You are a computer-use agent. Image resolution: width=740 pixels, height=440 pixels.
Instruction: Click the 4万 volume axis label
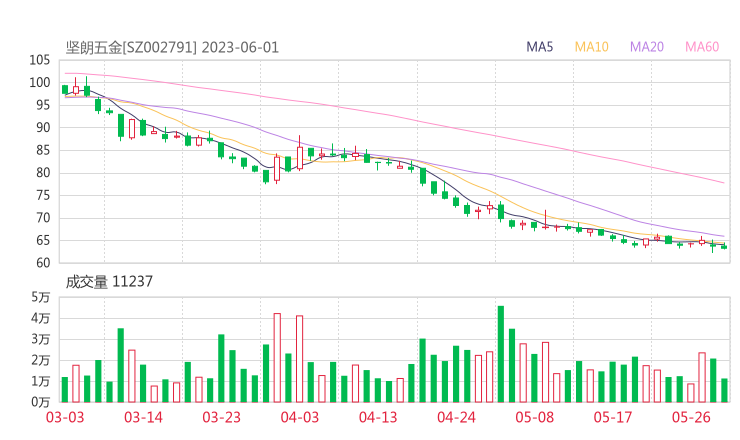coord(41,318)
